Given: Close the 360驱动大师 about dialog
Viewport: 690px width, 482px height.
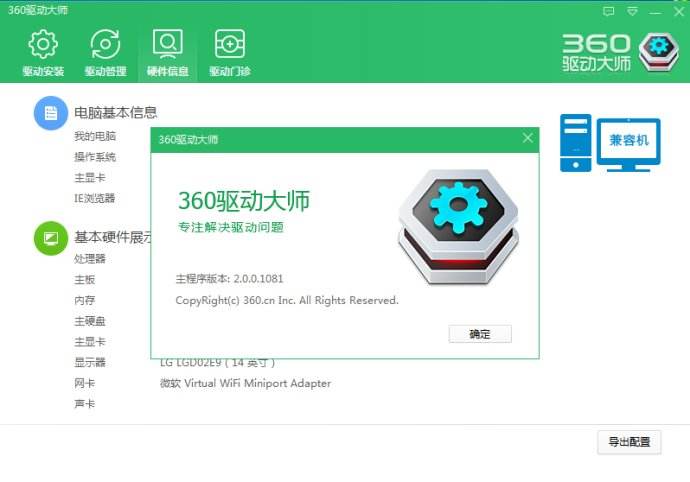Looking at the screenshot, I should pyautogui.click(x=528, y=138).
